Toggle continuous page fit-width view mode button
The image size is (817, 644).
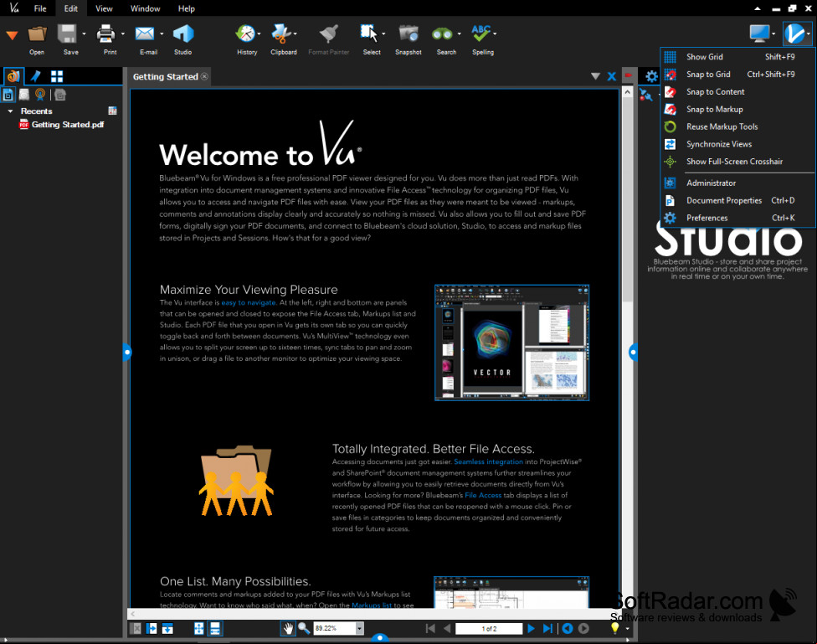[x=214, y=628]
